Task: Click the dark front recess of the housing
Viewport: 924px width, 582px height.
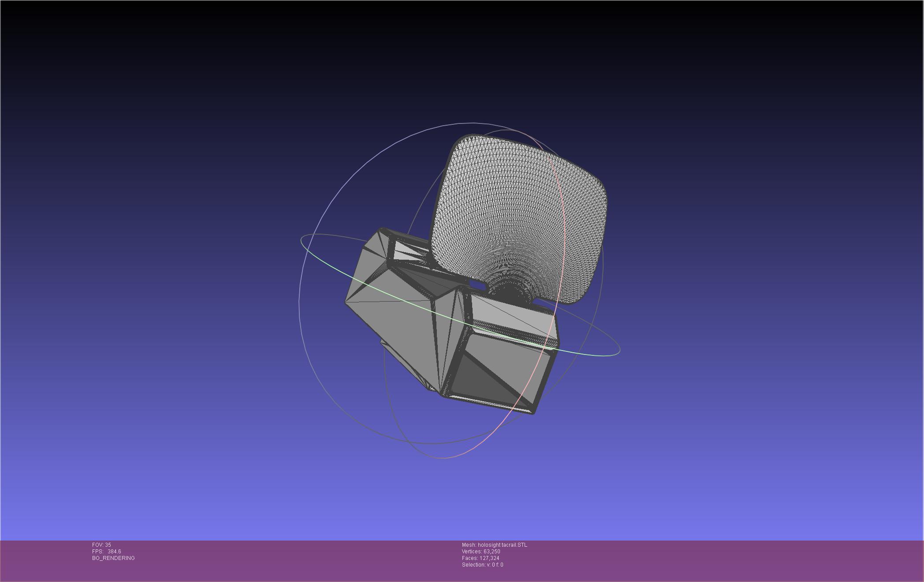Action: click(474, 379)
